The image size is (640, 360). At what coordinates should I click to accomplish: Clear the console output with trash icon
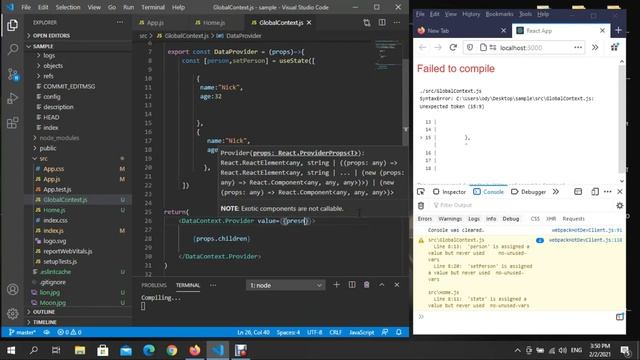coord(421,205)
